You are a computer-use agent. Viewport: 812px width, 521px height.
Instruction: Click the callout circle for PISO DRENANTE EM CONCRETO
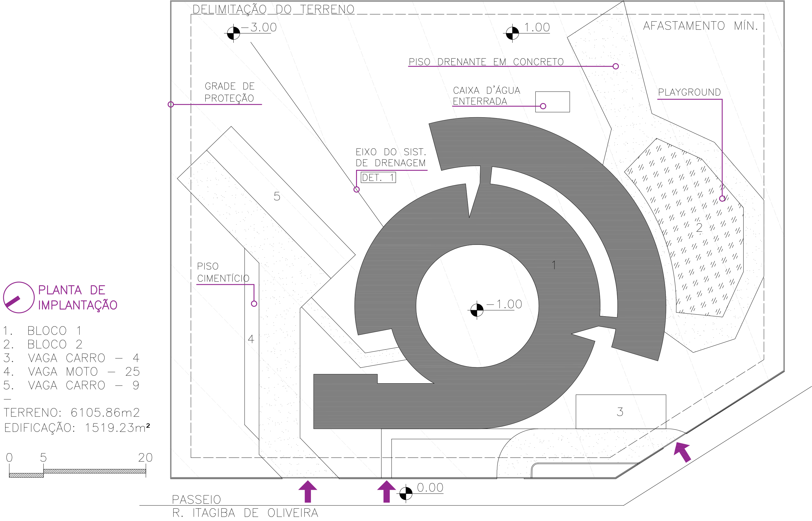[616, 66]
